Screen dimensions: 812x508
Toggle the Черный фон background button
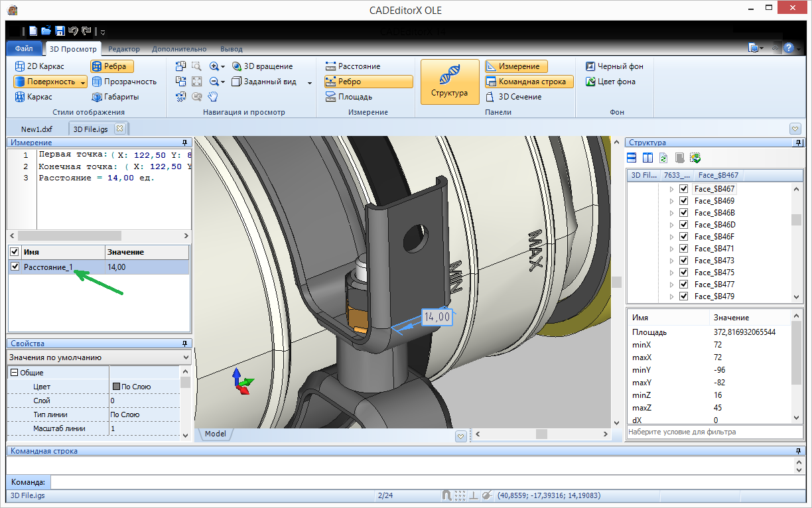(614, 66)
